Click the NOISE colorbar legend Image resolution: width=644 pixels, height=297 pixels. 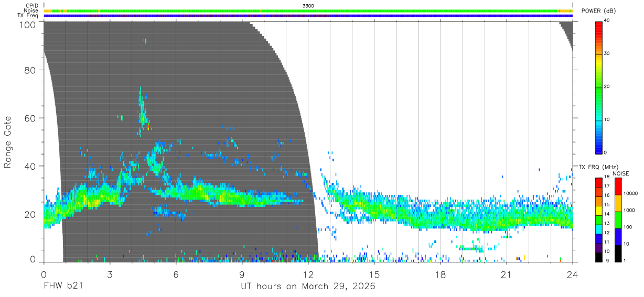pyautogui.click(x=618, y=220)
